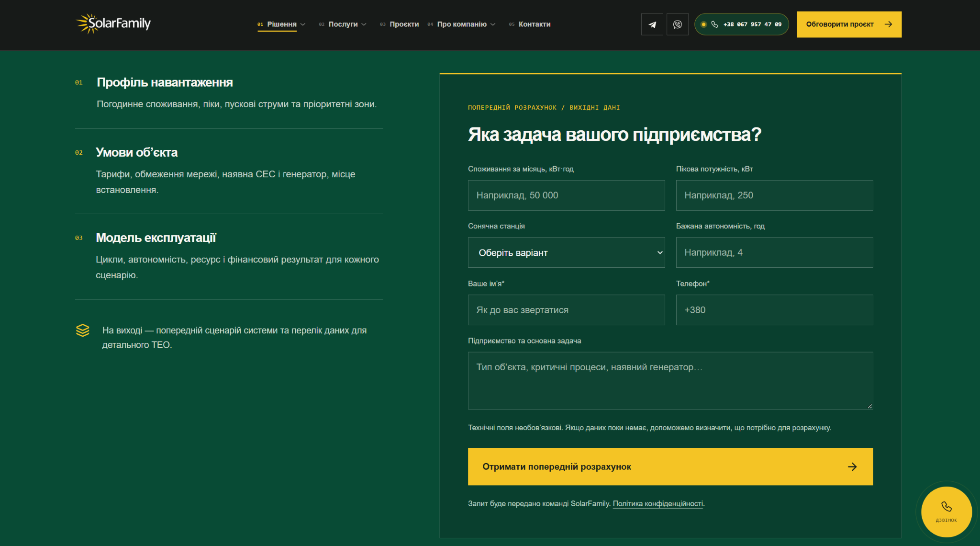Call the number +38 067 957 47 09
Image resolution: width=980 pixels, height=546 pixels.
click(741, 24)
